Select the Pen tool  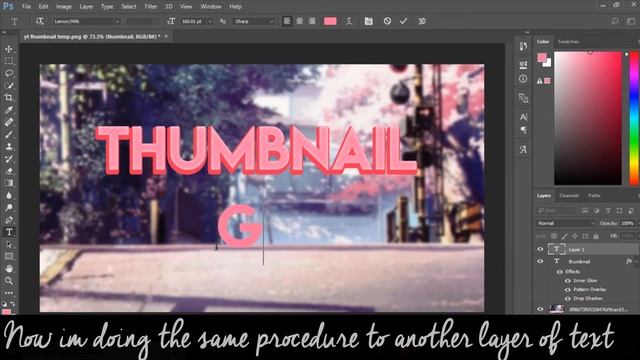9,220
